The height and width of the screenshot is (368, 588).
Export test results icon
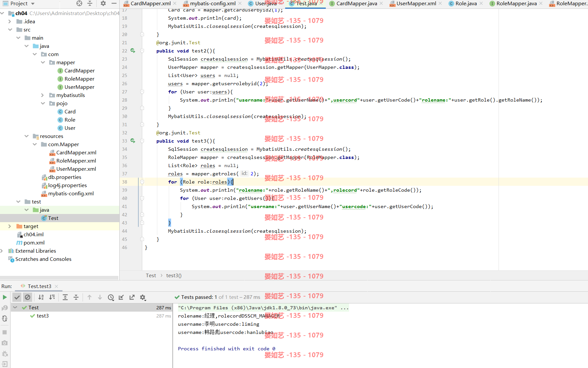[x=132, y=297]
